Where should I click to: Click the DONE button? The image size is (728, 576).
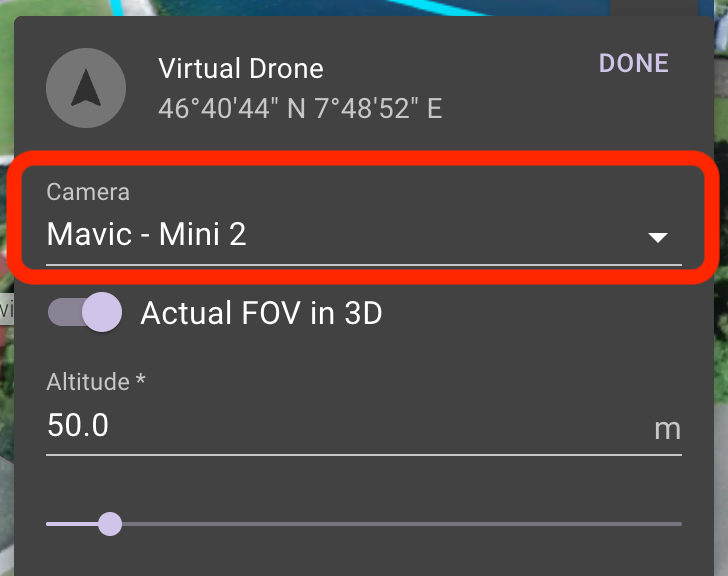pos(634,63)
